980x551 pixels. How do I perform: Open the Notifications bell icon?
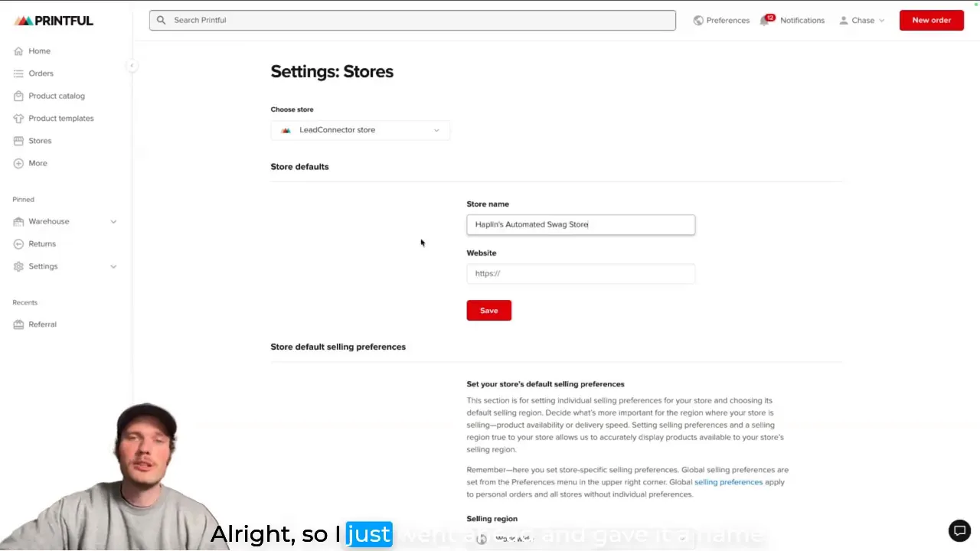[764, 21]
